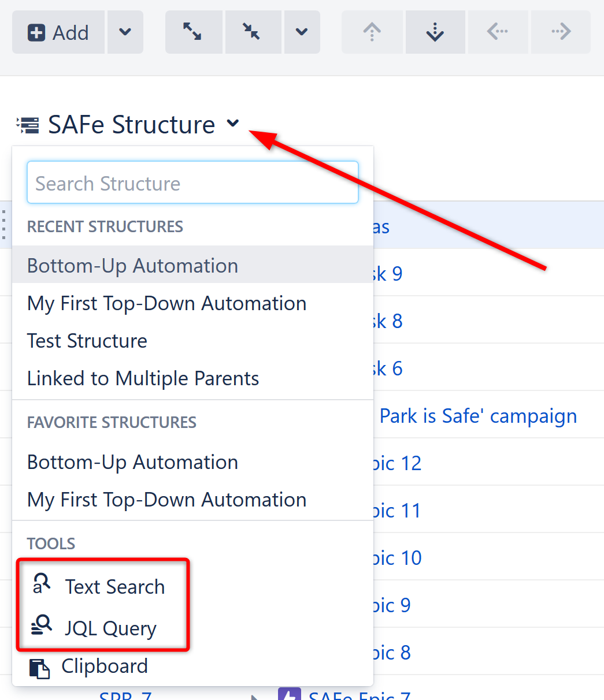
Task: Click the Outdent item arrow
Action: click(x=497, y=32)
